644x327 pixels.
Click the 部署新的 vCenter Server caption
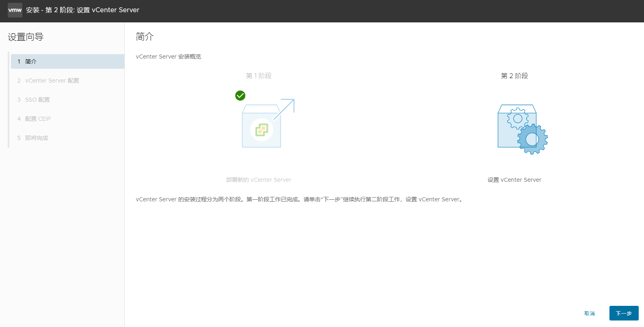pyautogui.click(x=259, y=180)
